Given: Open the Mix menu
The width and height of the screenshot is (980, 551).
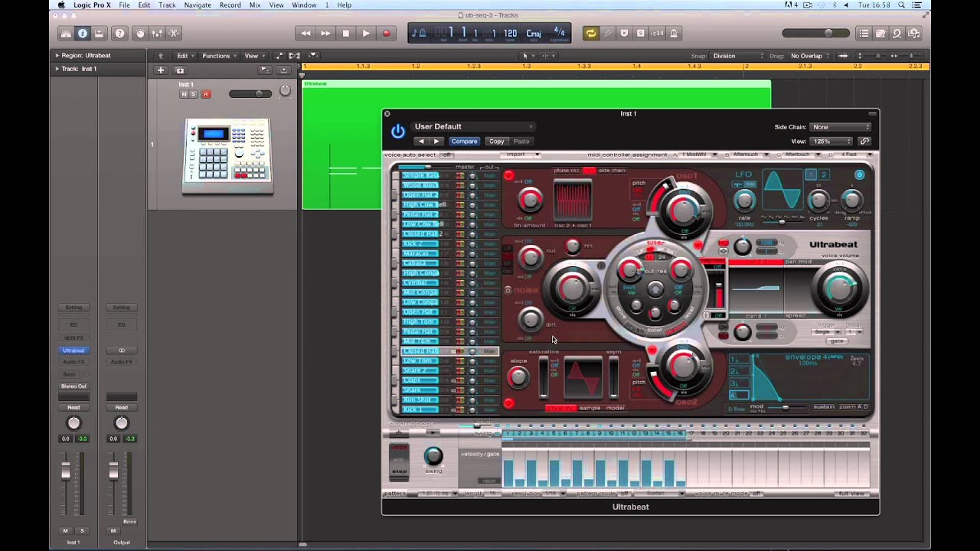Looking at the screenshot, I should coord(255,5).
